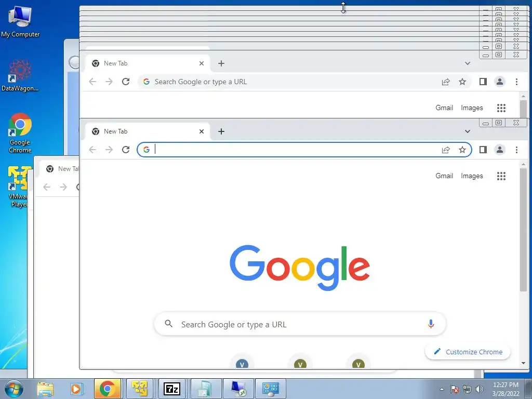Forward arrow in the left background Chrome window
Image resolution: width=532 pixels, height=399 pixels.
[x=63, y=187]
